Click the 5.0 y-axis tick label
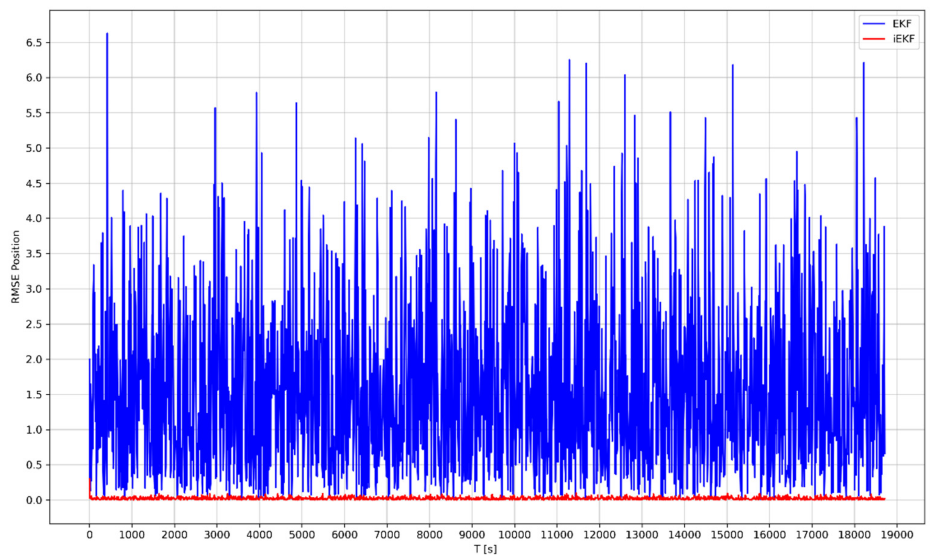Viewport: 934px width, 560px height. click(33, 148)
